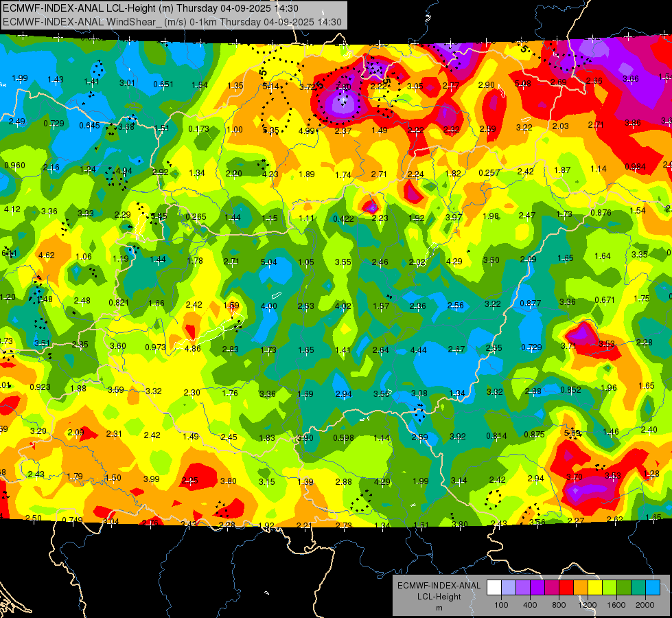The width and height of the screenshot is (672, 618).
Task: Click the wind shear value 4.94
Action: click(x=124, y=171)
